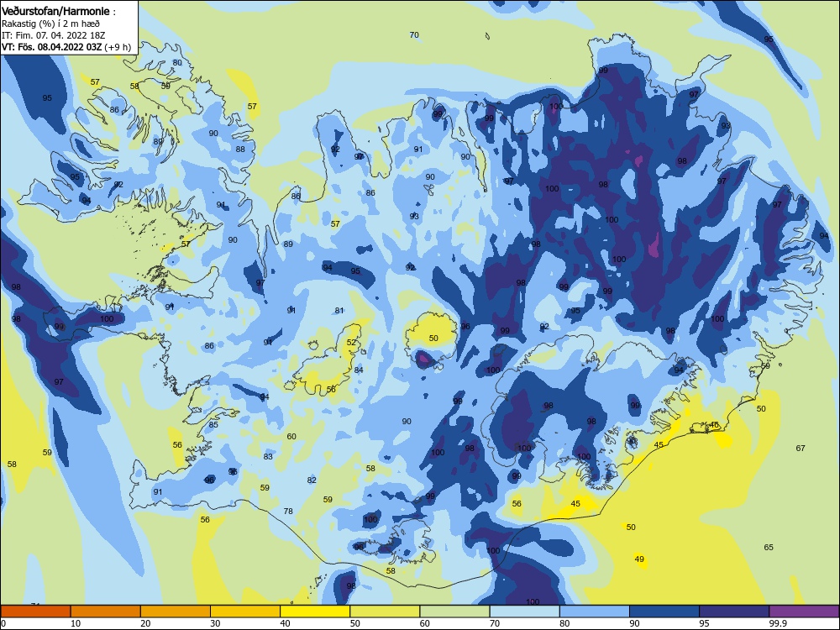840x630 pixels.
Task: Click the 'VT: Fös. 08.04.2022 03Z' valid time
Action: (52, 47)
